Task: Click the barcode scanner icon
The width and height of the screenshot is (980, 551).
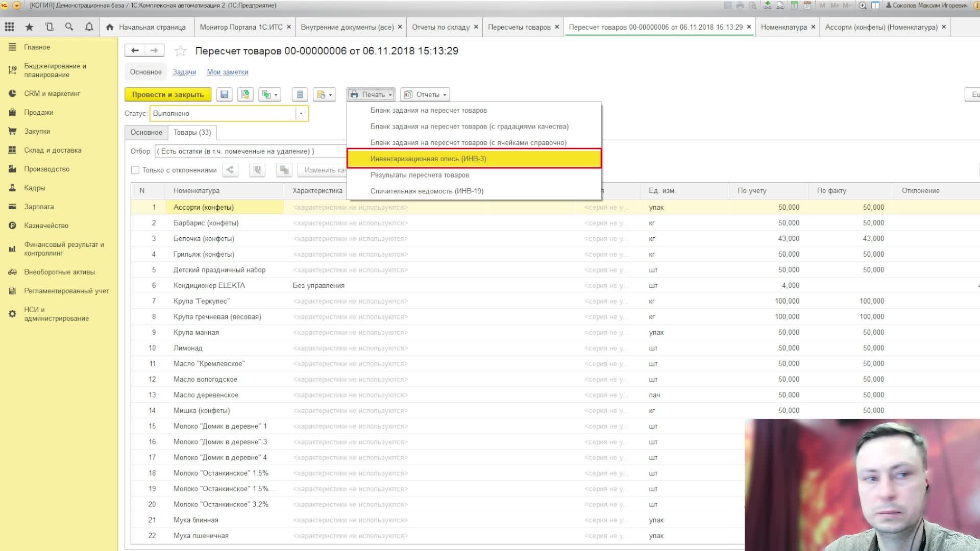Action: click(x=257, y=170)
